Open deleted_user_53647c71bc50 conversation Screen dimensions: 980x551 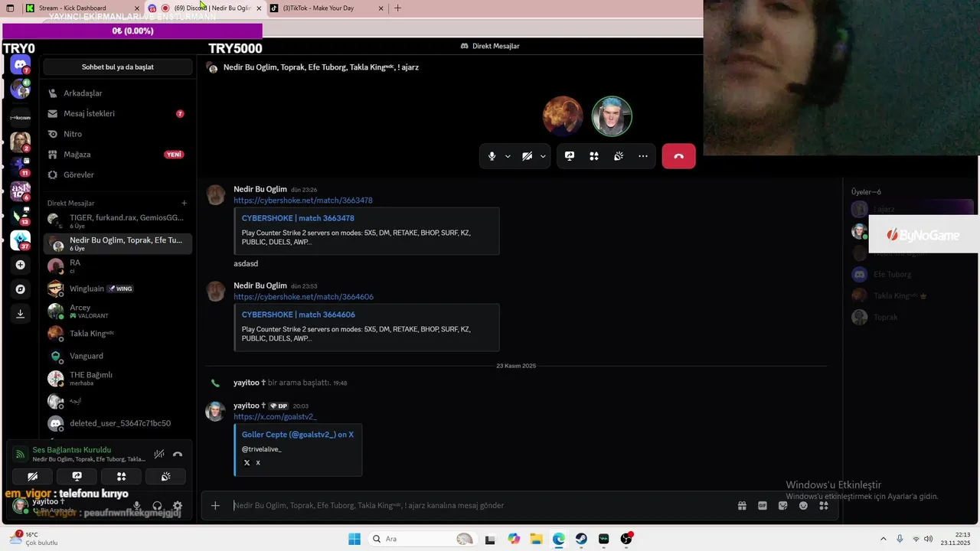pyautogui.click(x=117, y=423)
